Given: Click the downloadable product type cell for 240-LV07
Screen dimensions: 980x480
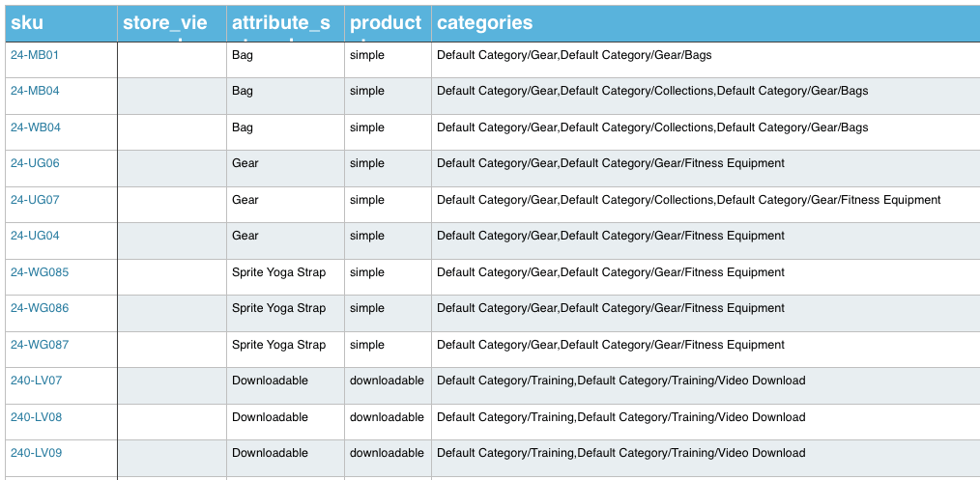Looking at the screenshot, I should 387,381.
